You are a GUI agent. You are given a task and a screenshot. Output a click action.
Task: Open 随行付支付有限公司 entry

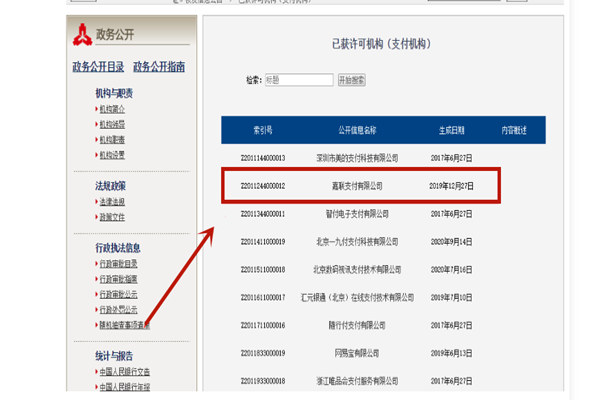[357, 325]
